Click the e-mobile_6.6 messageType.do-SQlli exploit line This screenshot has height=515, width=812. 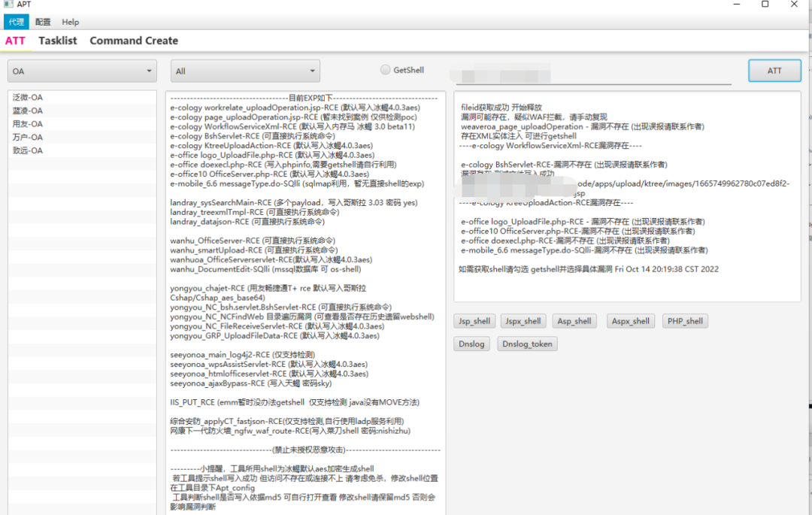tap(297, 183)
